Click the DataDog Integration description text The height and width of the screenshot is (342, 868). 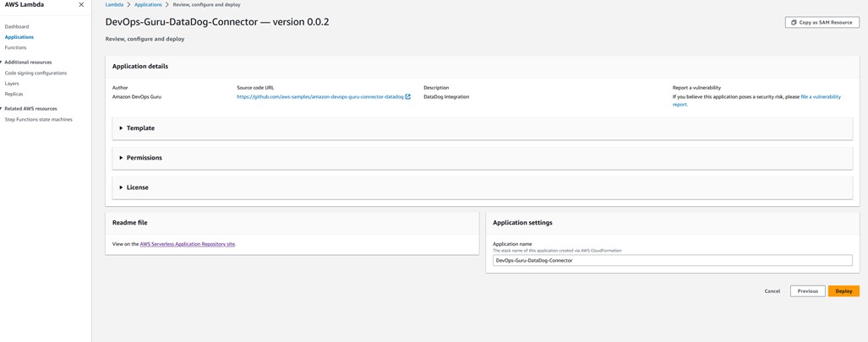446,97
